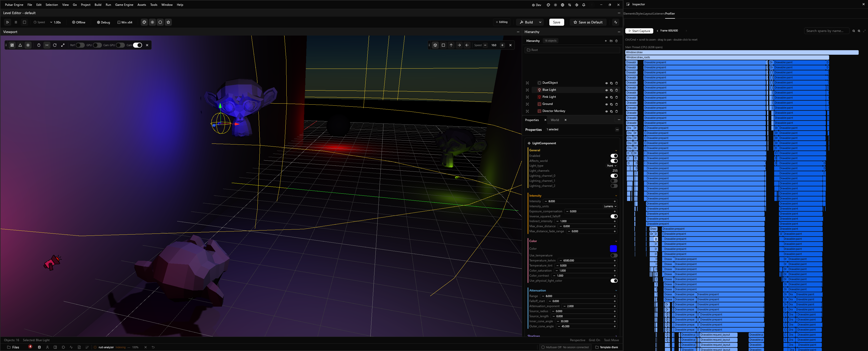The height and width of the screenshot is (351, 868).
Task: Toggle the GPU overlay switch
Action: pyautogui.click(x=97, y=45)
